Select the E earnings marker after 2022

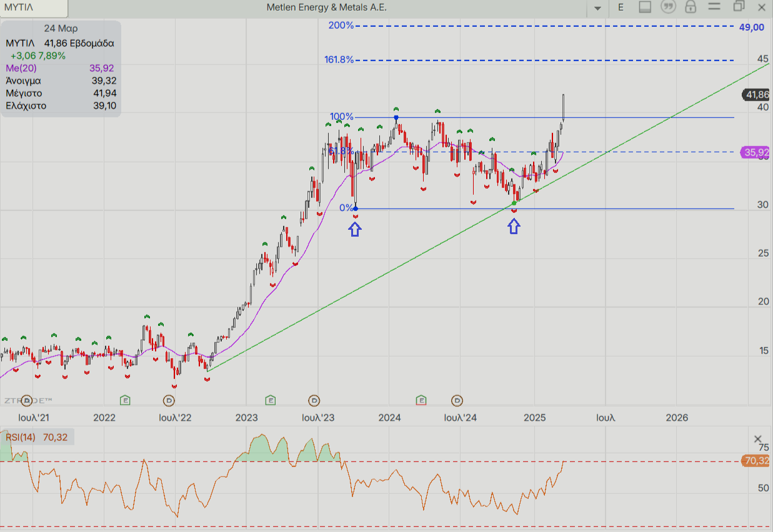tap(125, 400)
